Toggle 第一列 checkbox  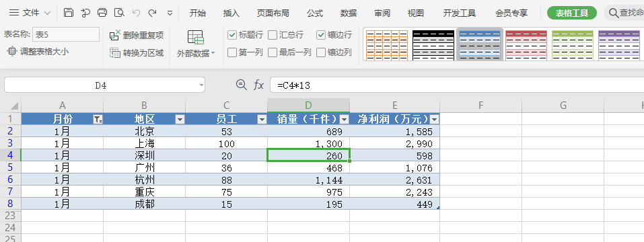[x=232, y=52]
